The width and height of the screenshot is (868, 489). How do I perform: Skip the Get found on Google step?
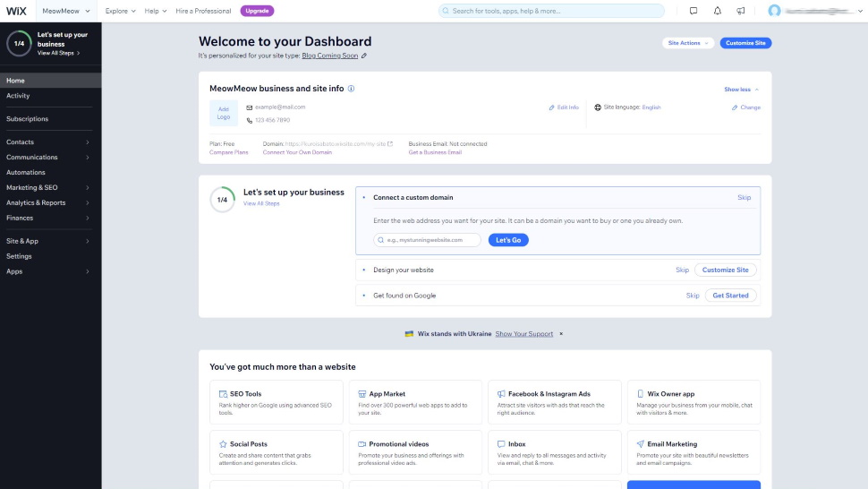coord(693,296)
